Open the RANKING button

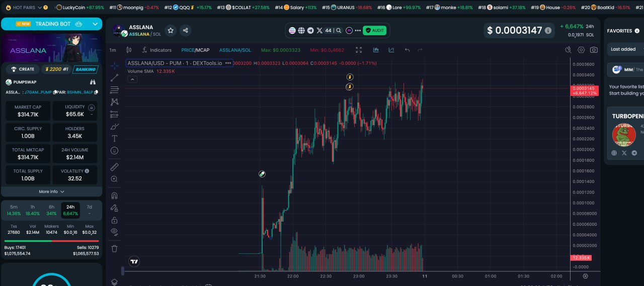pos(85,69)
